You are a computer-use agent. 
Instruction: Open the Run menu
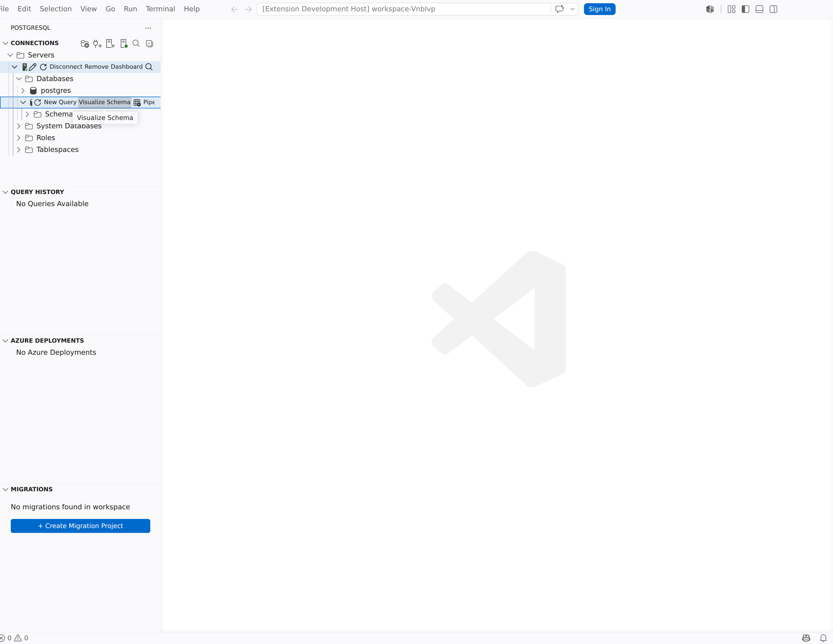(130, 9)
